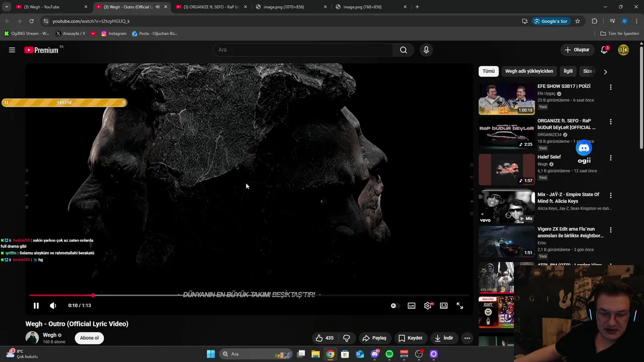
Task: Play the Halef Selef suggested video
Action: pos(506,169)
